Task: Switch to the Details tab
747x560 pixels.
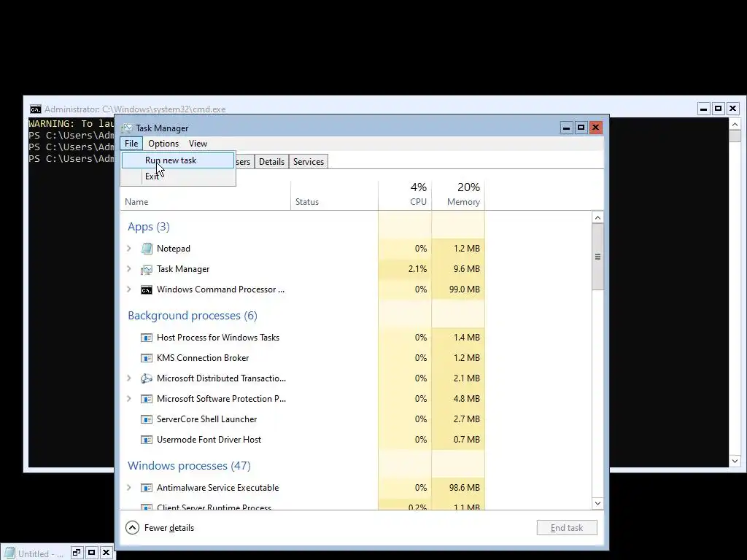Action: (271, 161)
